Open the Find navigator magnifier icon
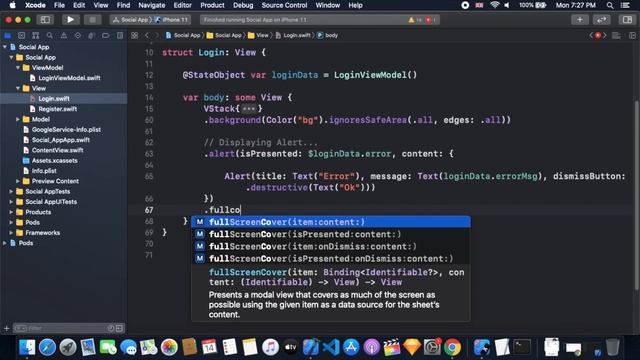The width and height of the screenshot is (640, 360). point(49,36)
